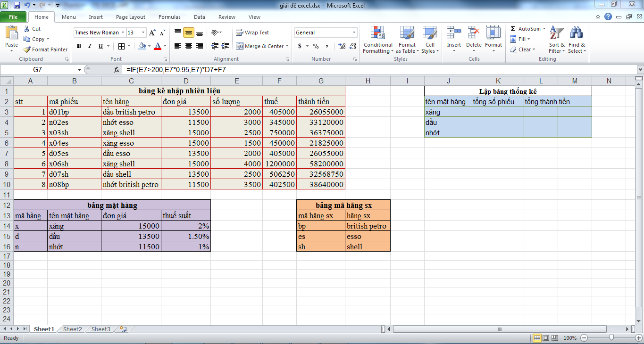This screenshot has width=644, height=344.
Task: Open Cell Styles gallery
Action: click(429, 40)
